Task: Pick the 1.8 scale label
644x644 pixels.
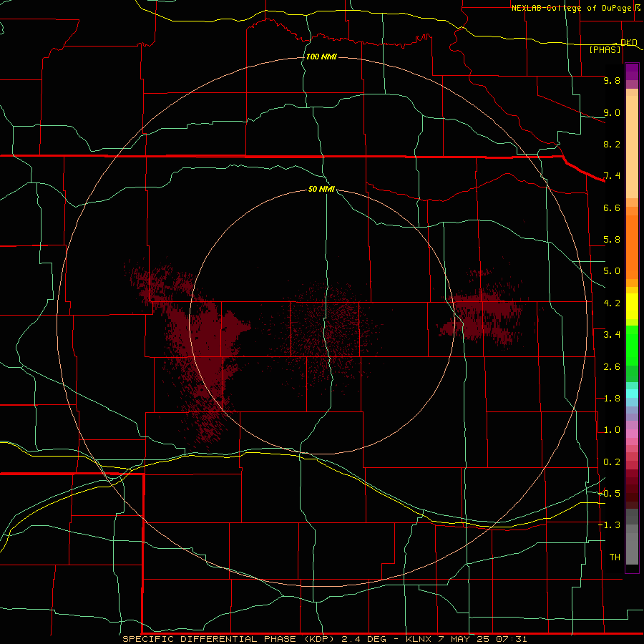Action: (x=612, y=399)
